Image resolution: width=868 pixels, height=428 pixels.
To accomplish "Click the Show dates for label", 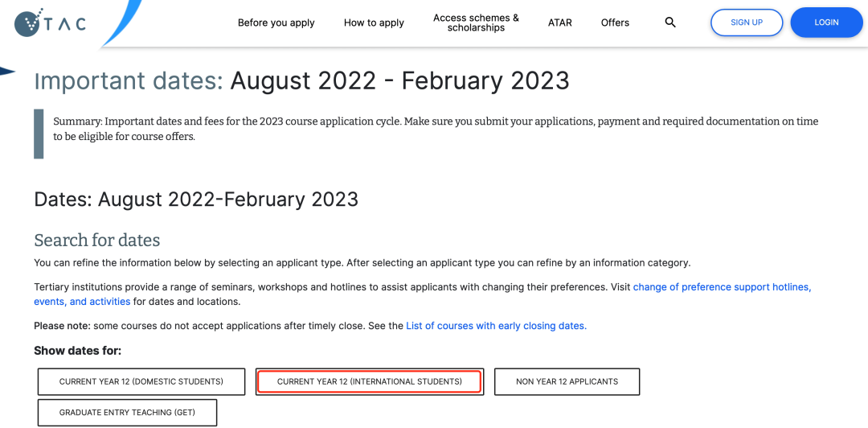I will (77, 351).
